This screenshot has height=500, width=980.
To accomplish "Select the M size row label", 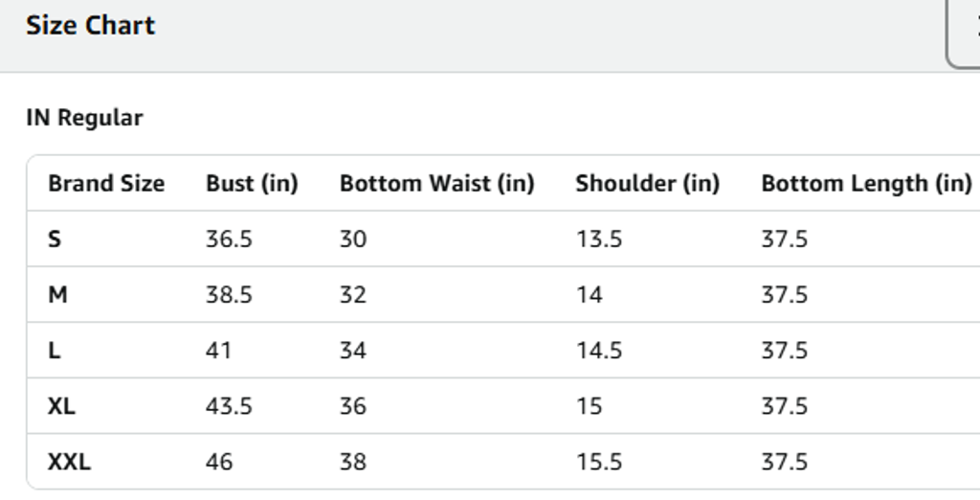I will point(57,294).
